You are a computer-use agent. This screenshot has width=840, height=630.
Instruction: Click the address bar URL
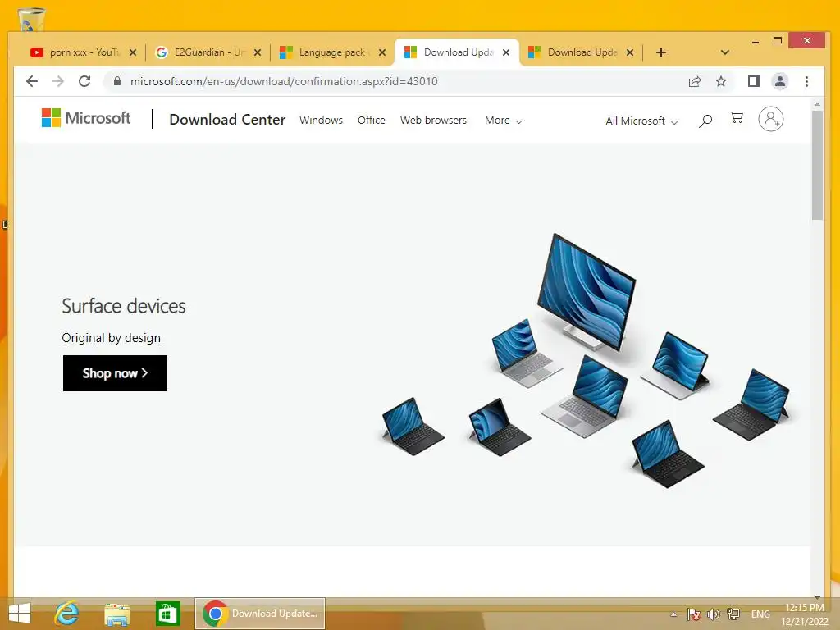pyautogui.click(x=284, y=81)
